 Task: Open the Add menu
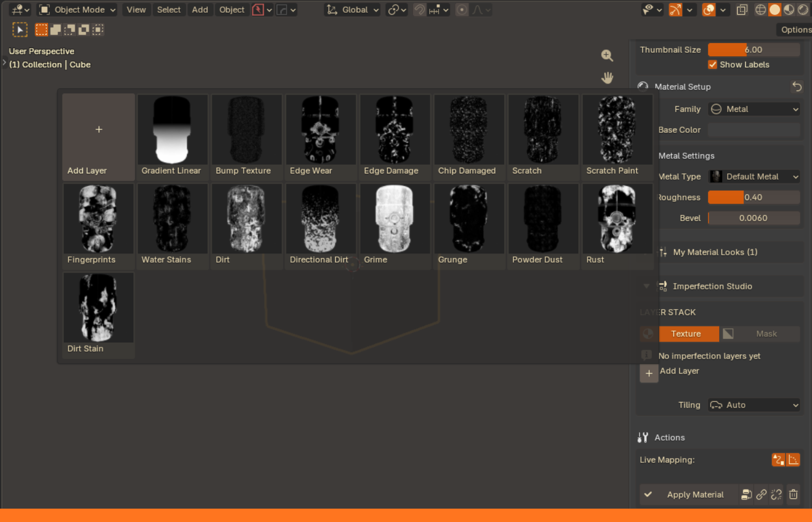tap(200, 10)
